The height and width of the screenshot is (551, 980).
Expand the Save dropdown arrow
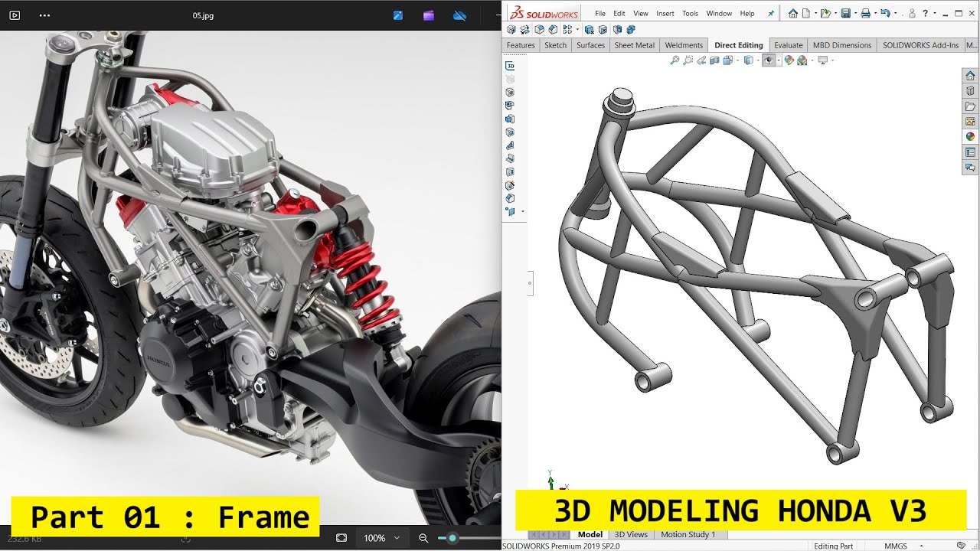855,14
